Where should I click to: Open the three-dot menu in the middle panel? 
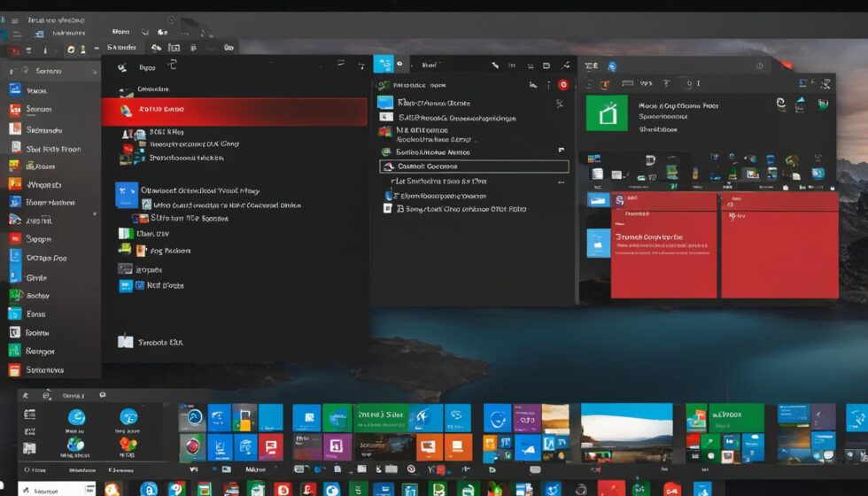click(559, 181)
